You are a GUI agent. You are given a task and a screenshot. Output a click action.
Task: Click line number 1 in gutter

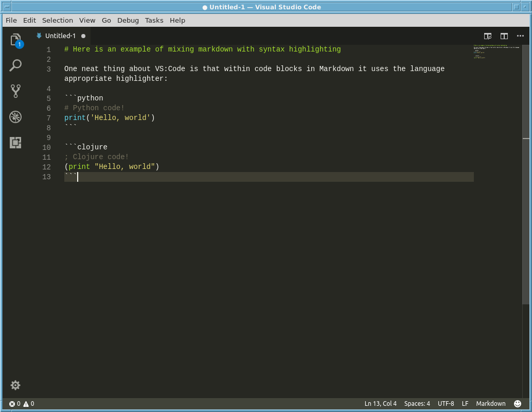[48, 49]
